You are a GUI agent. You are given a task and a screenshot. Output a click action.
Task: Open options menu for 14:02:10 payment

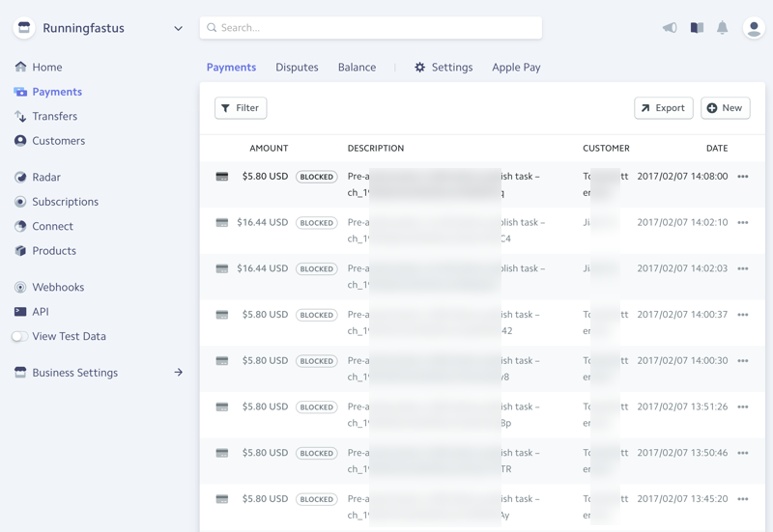pos(743,223)
